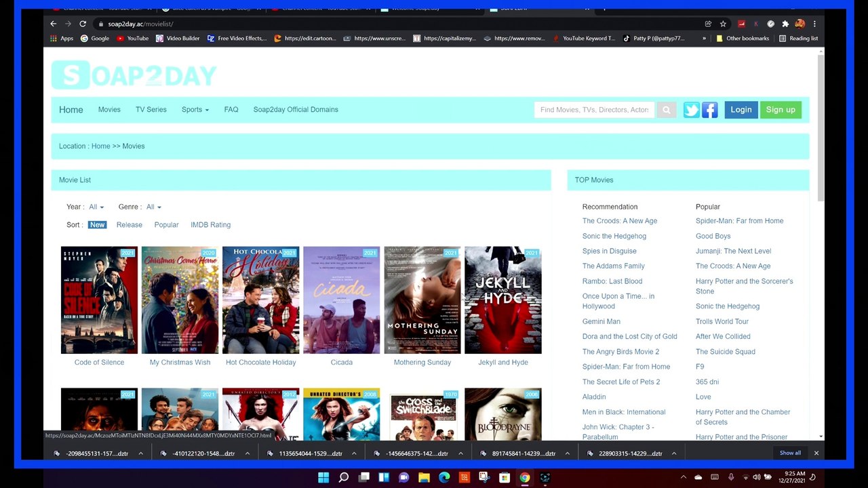Go to Home in the site navigation
This screenshot has height=488, width=868.
click(x=71, y=110)
